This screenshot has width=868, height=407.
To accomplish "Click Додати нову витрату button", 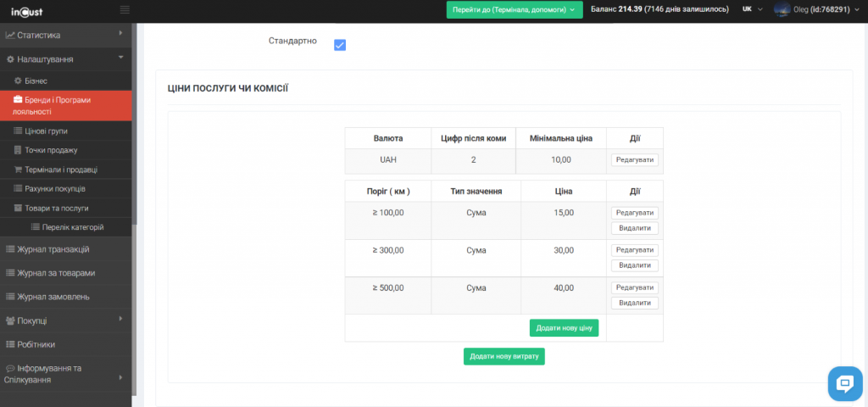I will tap(504, 356).
